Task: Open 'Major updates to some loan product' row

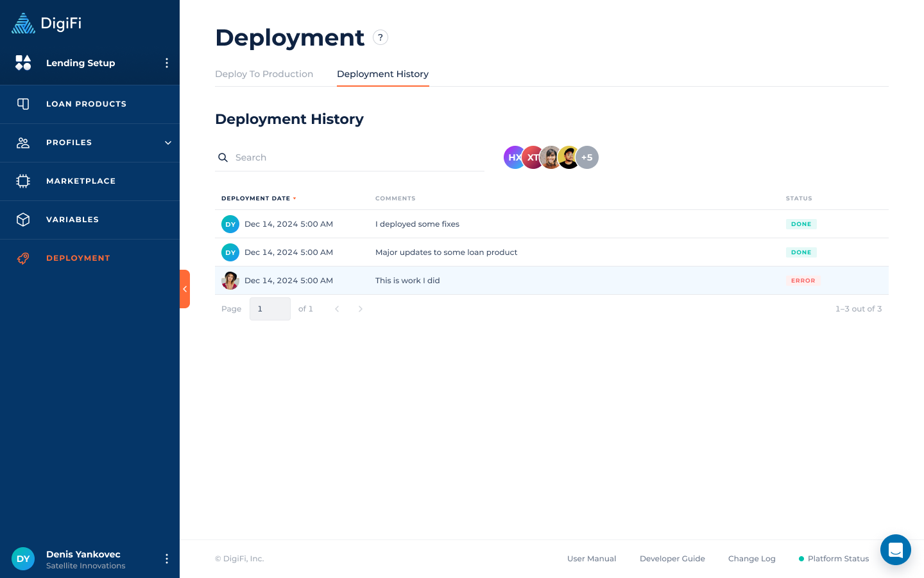Action: (552, 252)
